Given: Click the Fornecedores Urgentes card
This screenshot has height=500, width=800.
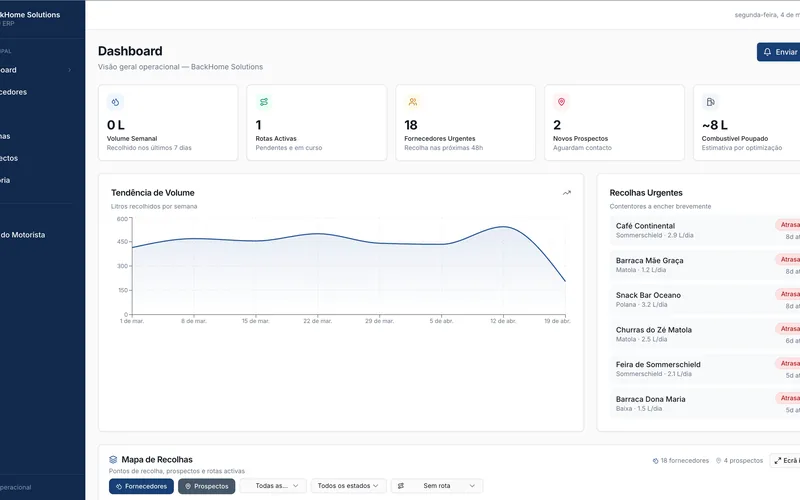Looking at the screenshot, I should coord(465,123).
